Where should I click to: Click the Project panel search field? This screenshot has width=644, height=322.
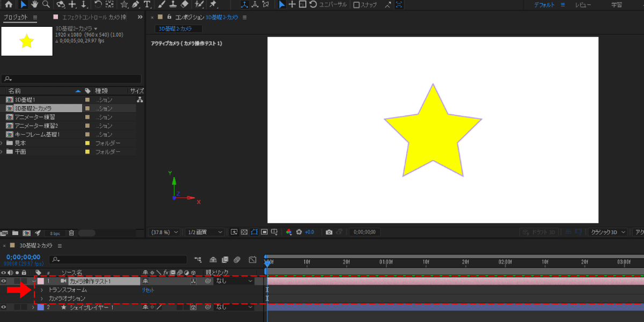[71, 79]
